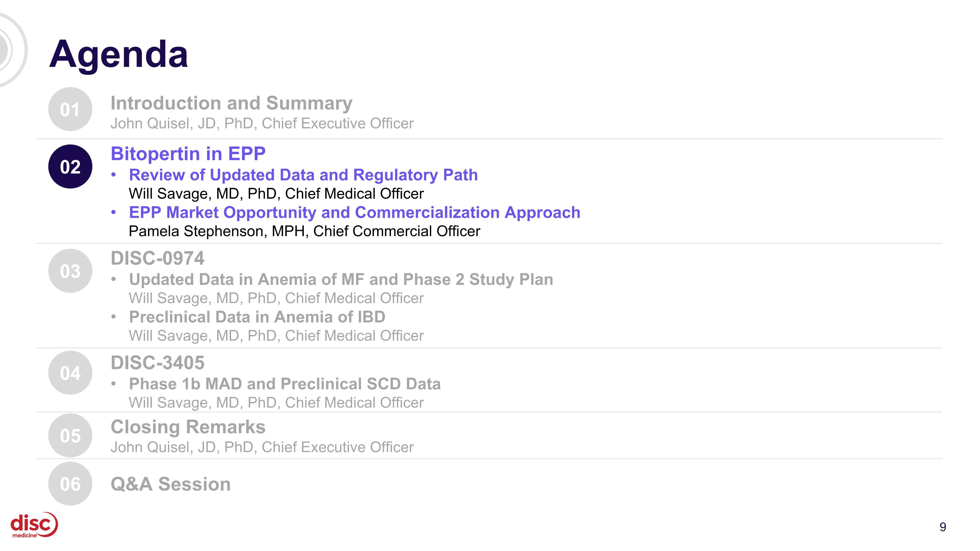Click the dark 02 circle badge
Viewport: 980px width, 551px height.
70,167
